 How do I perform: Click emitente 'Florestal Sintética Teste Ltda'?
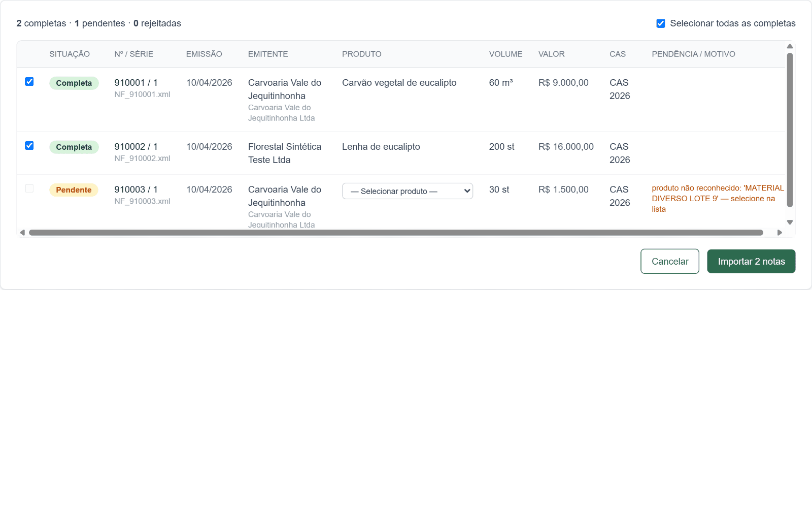(285, 153)
